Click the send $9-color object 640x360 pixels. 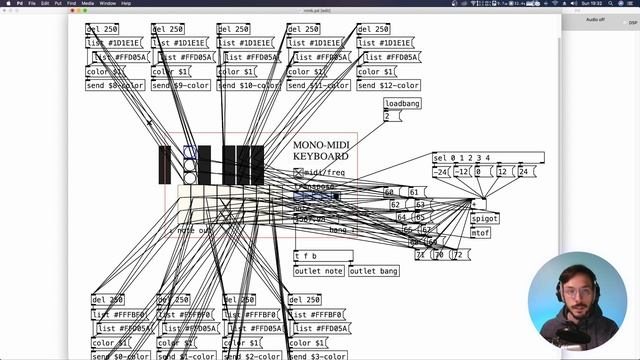[x=181, y=85]
